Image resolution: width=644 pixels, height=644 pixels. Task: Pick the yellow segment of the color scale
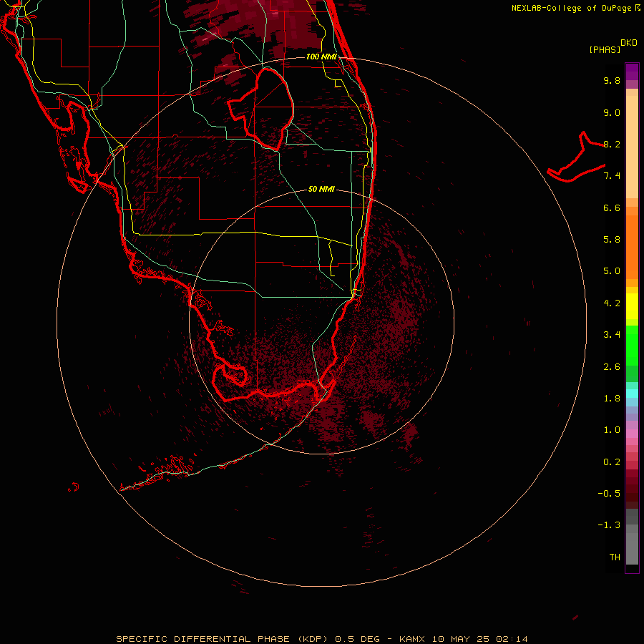coord(632,306)
